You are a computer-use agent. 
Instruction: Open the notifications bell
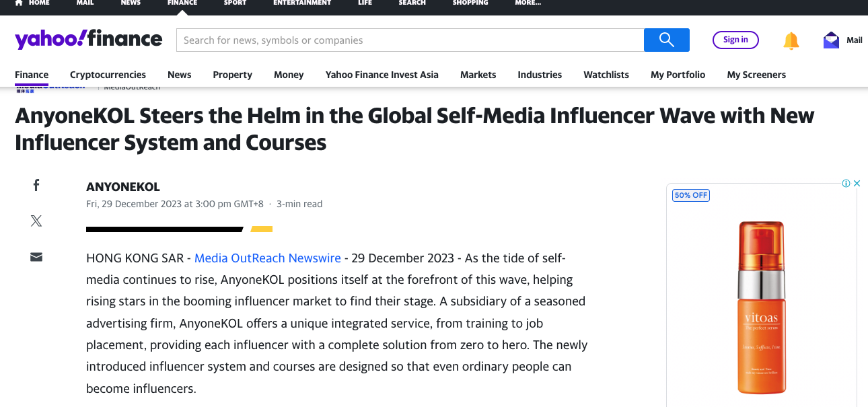pos(791,40)
